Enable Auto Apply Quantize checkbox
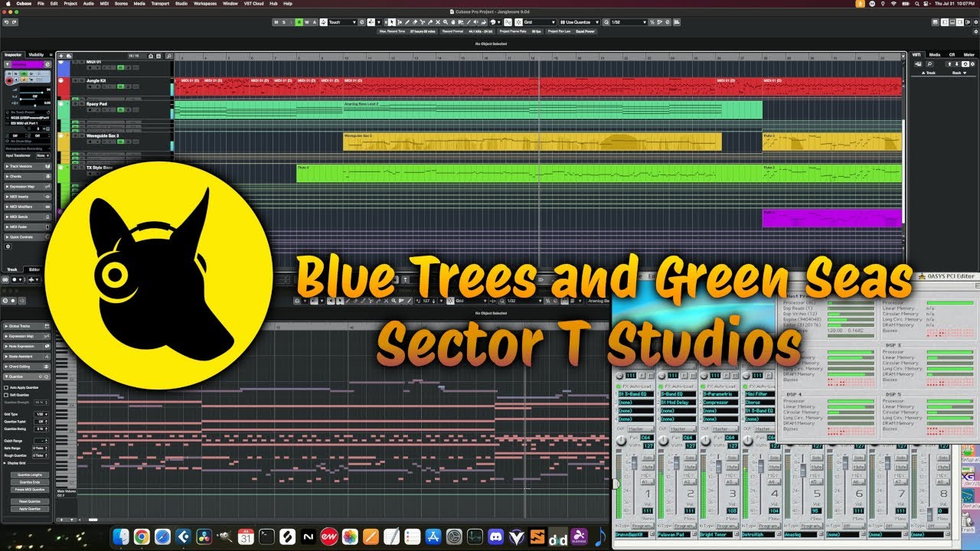Viewport: 980px width, 551px height. coord(6,387)
